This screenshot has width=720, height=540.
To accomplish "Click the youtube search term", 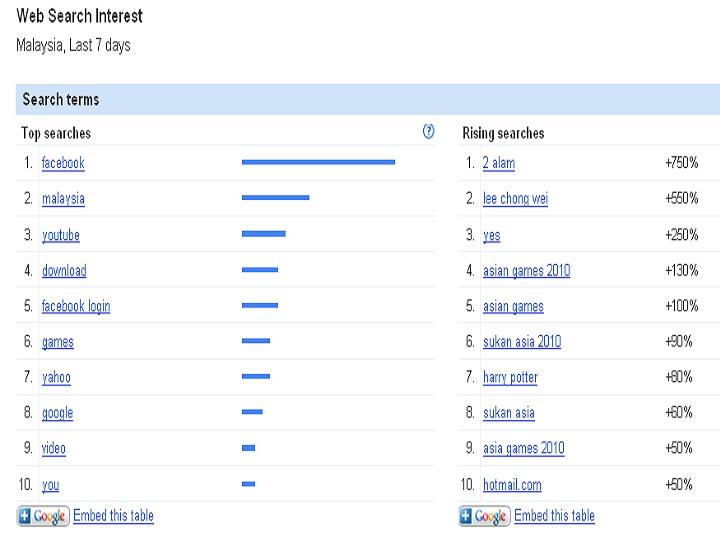I will coord(61,235).
